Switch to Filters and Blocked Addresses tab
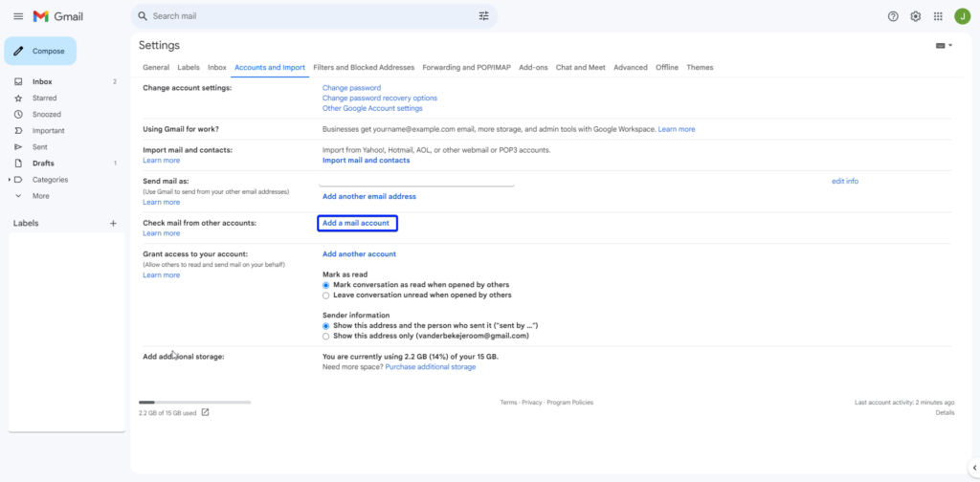 tap(364, 68)
